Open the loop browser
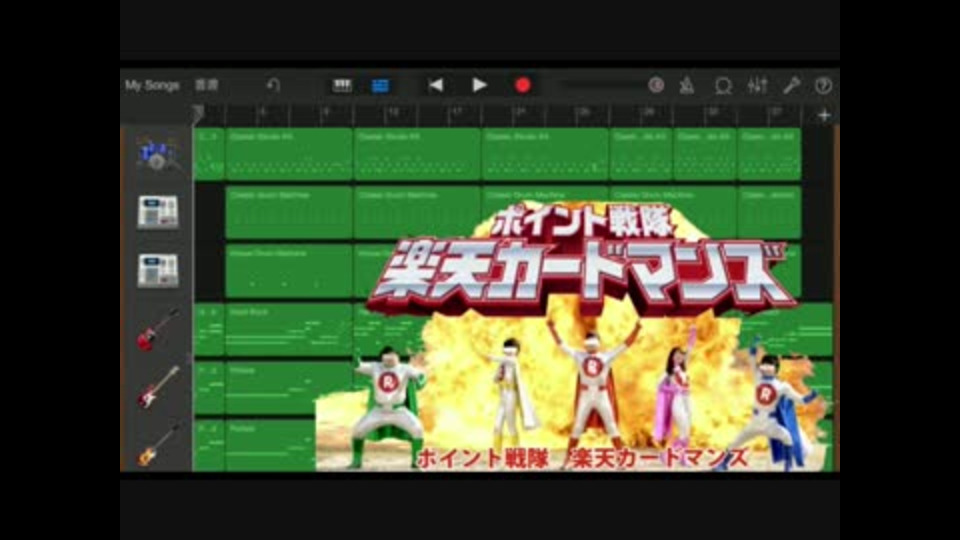This screenshot has width=960, height=540. [723, 86]
